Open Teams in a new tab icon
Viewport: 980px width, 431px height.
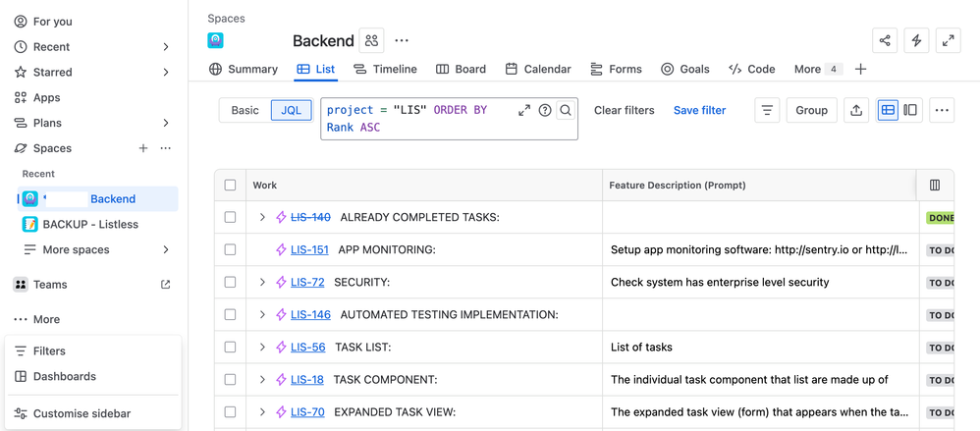pyautogui.click(x=166, y=284)
